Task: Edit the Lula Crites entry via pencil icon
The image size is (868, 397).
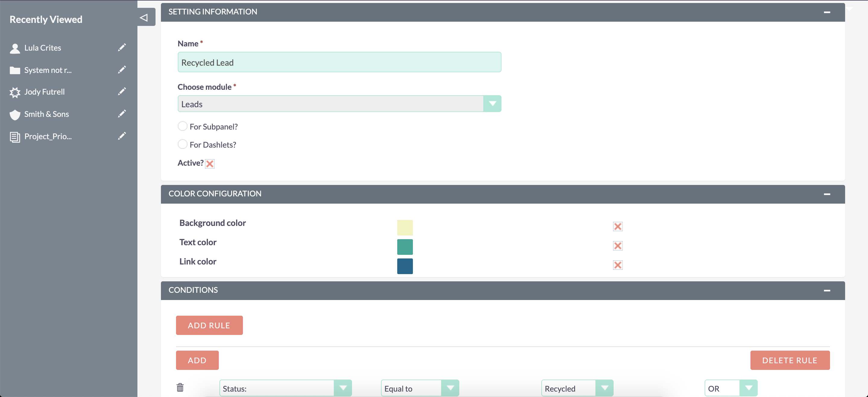Action: [x=122, y=47]
